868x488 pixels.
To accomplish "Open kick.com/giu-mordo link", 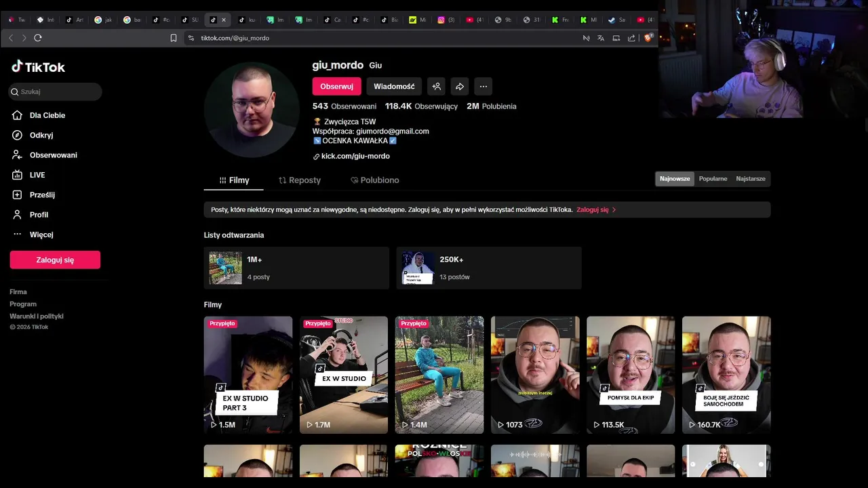I will 355,156.
